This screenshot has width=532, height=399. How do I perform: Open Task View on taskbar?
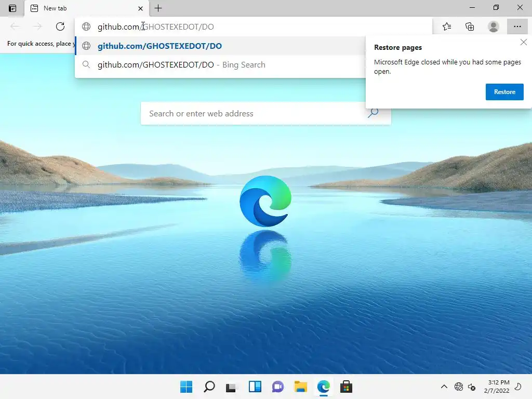[x=231, y=387]
